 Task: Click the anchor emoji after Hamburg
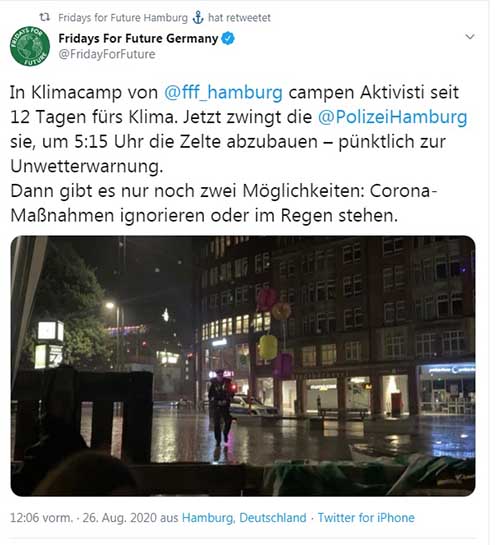click(x=198, y=17)
